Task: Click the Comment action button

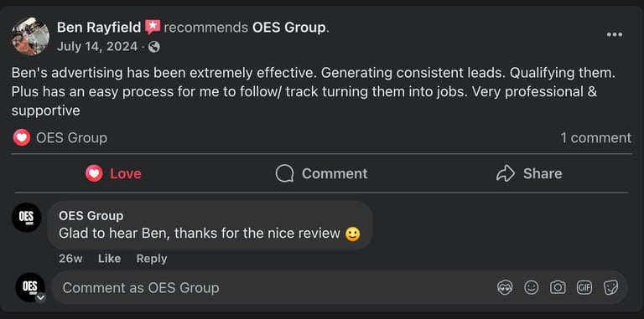Action: [x=322, y=173]
